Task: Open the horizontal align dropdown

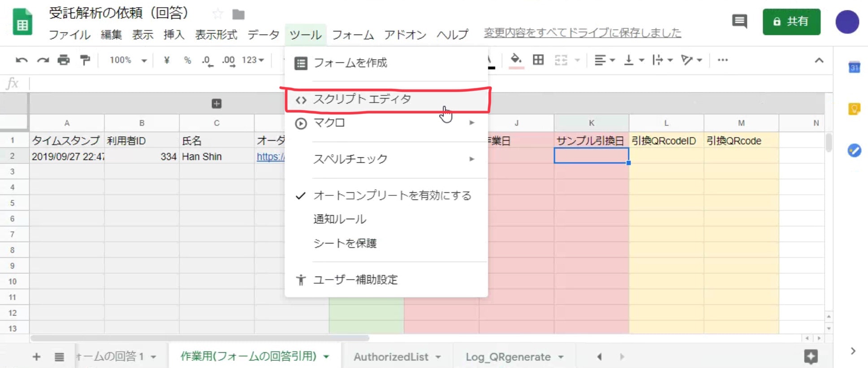Action: (604, 60)
